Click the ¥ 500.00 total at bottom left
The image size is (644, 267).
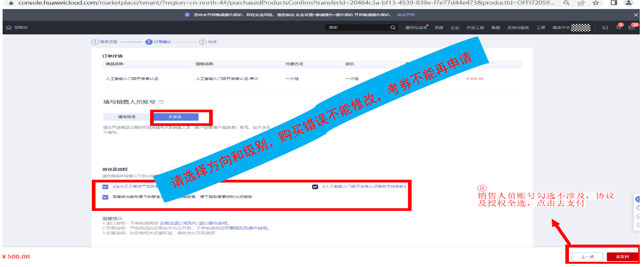pyautogui.click(x=16, y=257)
